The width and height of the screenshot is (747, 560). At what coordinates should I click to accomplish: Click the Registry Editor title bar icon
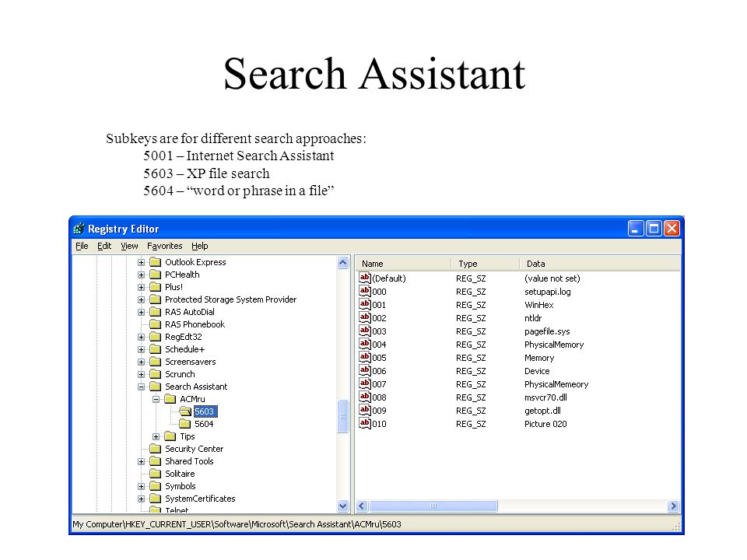pos(79,229)
